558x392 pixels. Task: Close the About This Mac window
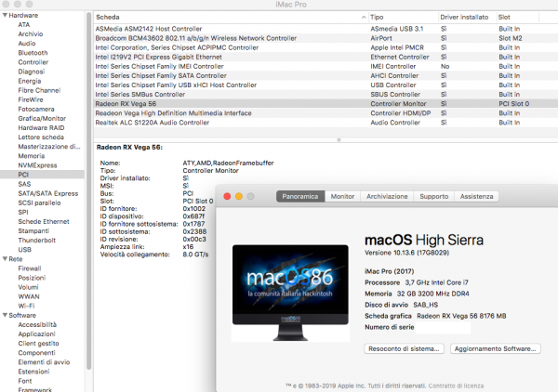(x=227, y=196)
